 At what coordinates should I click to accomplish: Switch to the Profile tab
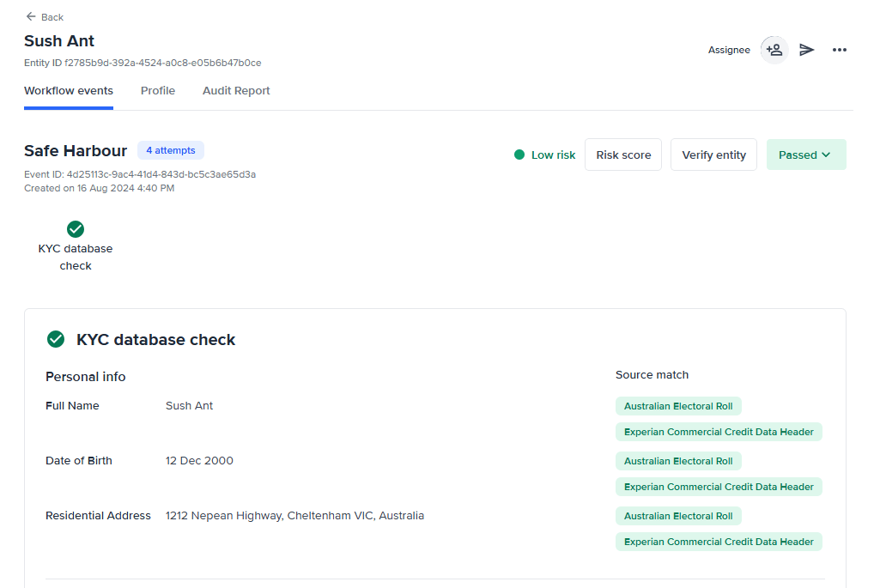tap(158, 91)
